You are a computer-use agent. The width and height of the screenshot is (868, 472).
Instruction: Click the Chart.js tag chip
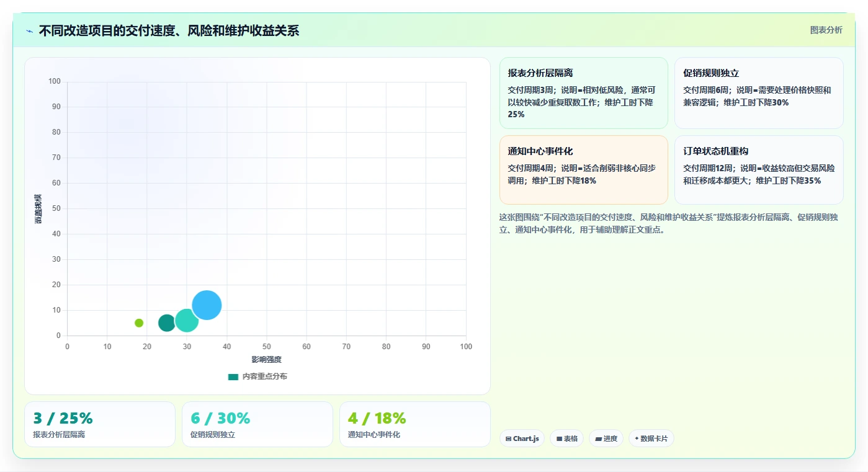tap(522, 439)
